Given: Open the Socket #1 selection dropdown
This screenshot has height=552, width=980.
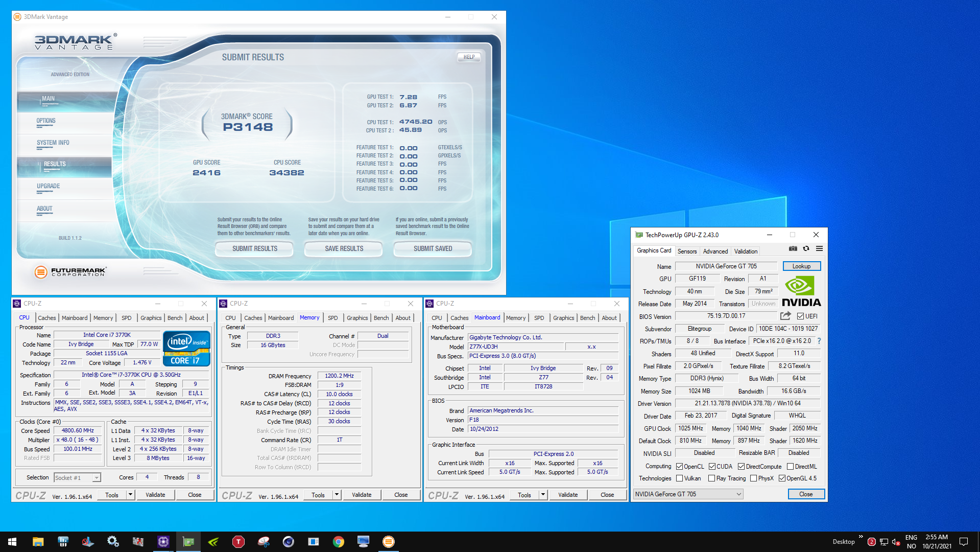Looking at the screenshot, I should (77, 478).
